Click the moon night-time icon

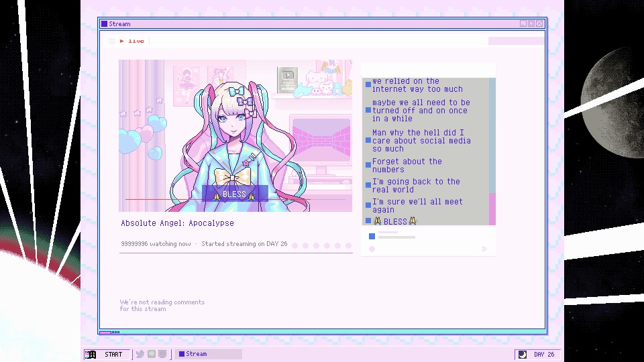click(x=523, y=354)
